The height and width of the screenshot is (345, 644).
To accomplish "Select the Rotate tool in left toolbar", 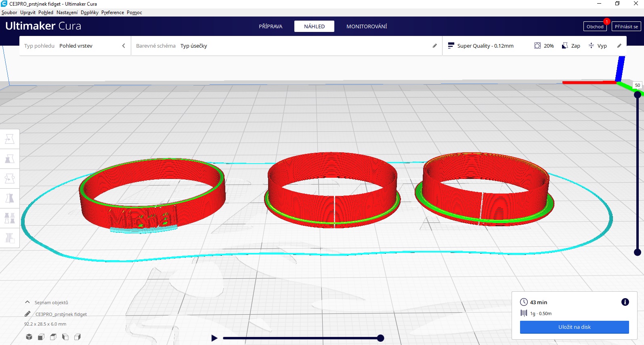I will (x=10, y=179).
